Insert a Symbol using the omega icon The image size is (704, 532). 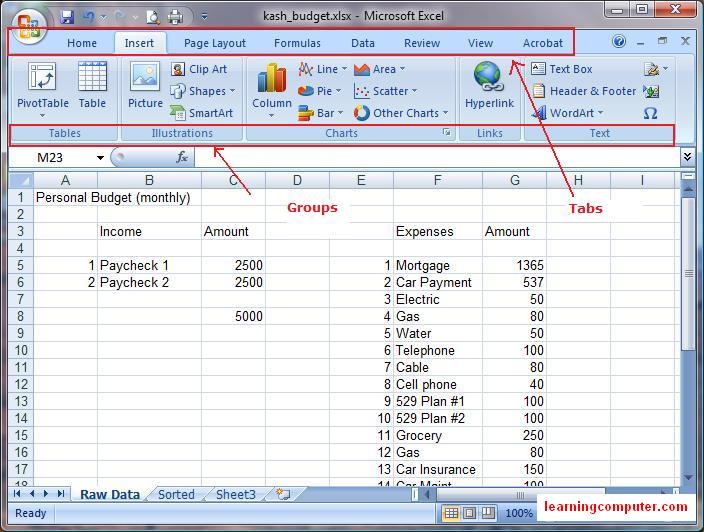point(651,113)
